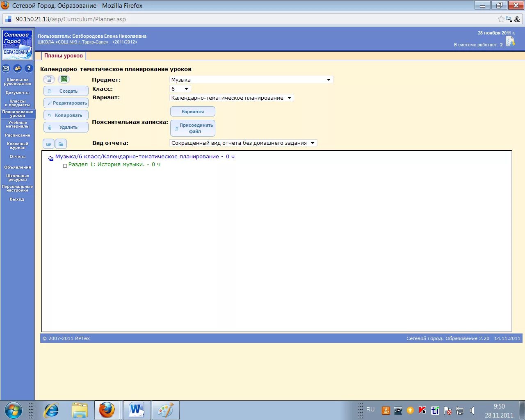Open Расписание in the sidebar menu

[x=17, y=135]
